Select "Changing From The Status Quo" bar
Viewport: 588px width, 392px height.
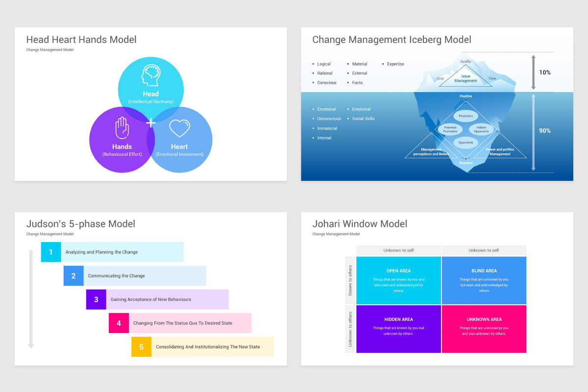click(190, 323)
